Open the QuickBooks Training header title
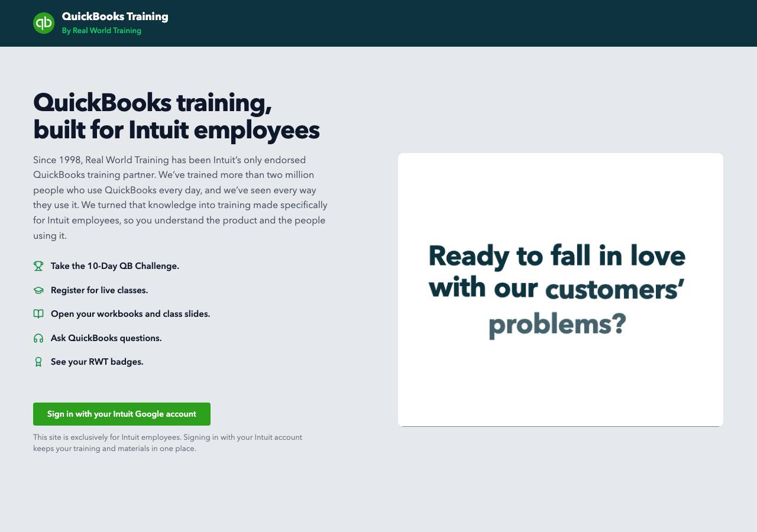Screen dimensions: 757x532 click(115, 17)
